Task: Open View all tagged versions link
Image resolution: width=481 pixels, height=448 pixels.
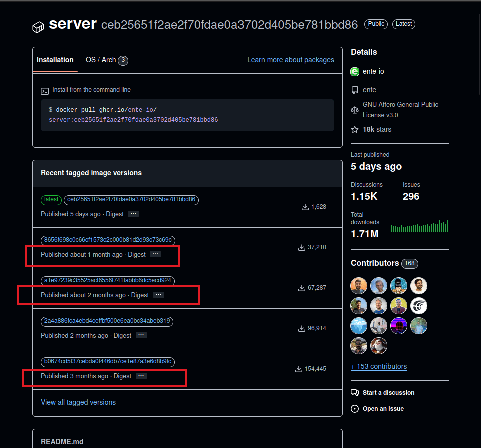Action: pyautogui.click(x=78, y=402)
